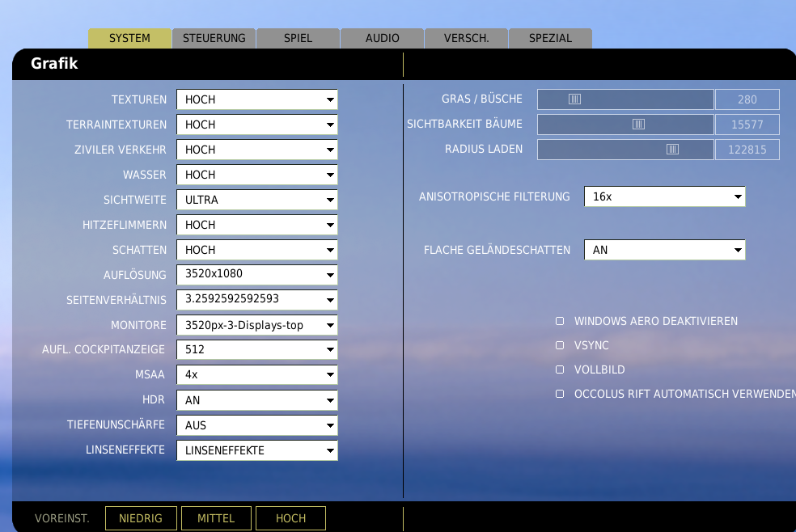The height and width of the screenshot is (532, 796).
Task: Click the SICHTBARKEIT BÄUME value field
Action: [747, 125]
